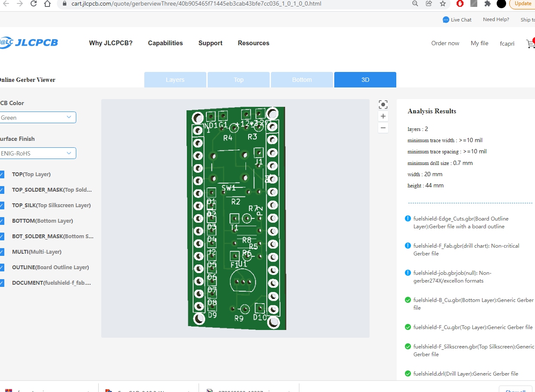Open the fcapri account link

pos(507,44)
